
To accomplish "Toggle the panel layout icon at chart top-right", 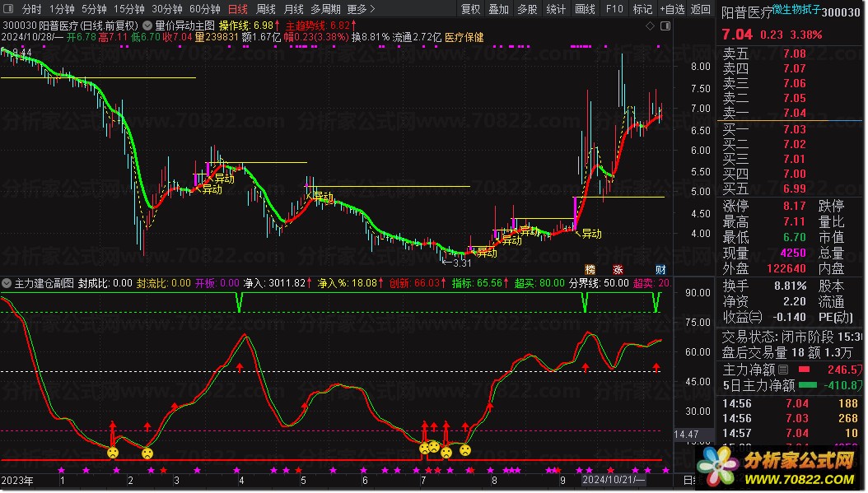I will coord(665,26).
